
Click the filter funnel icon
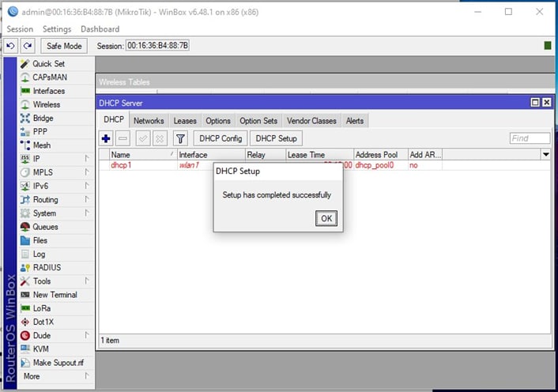click(180, 138)
